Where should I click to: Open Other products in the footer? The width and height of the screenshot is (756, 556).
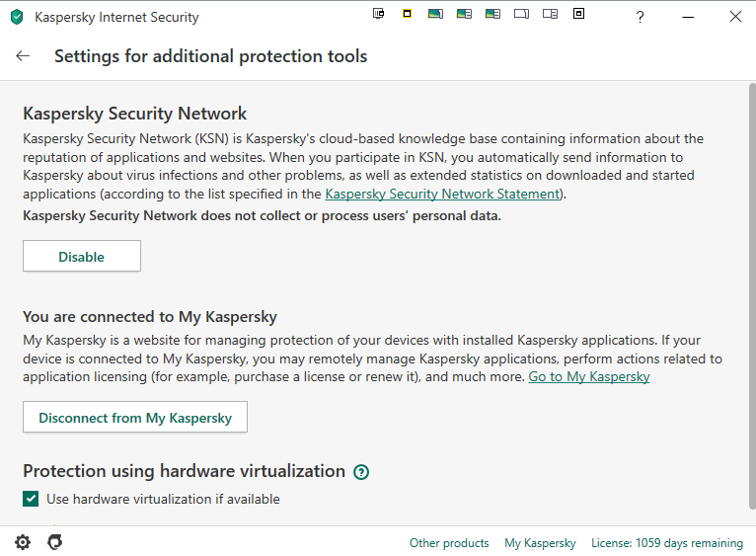pos(449,543)
